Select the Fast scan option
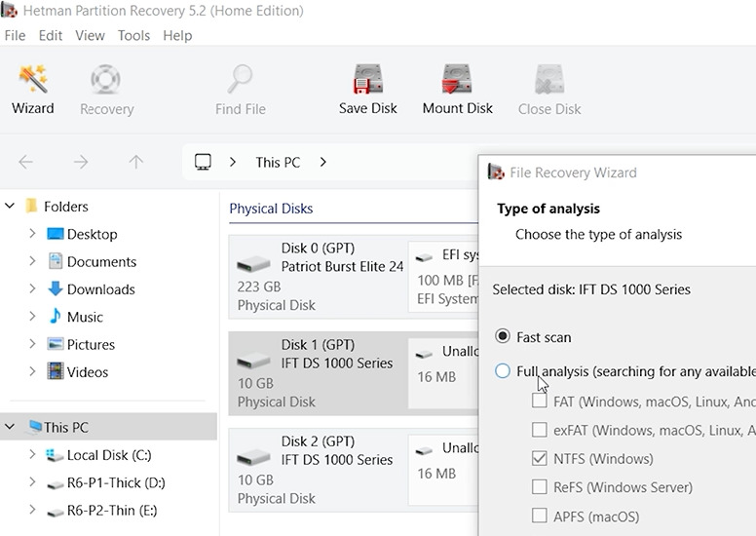Image resolution: width=756 pixels, height=536 pixels. tap(502, 336)
